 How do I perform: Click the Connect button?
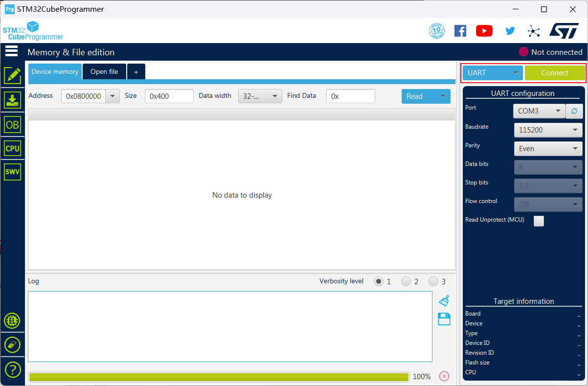(555, 73)
